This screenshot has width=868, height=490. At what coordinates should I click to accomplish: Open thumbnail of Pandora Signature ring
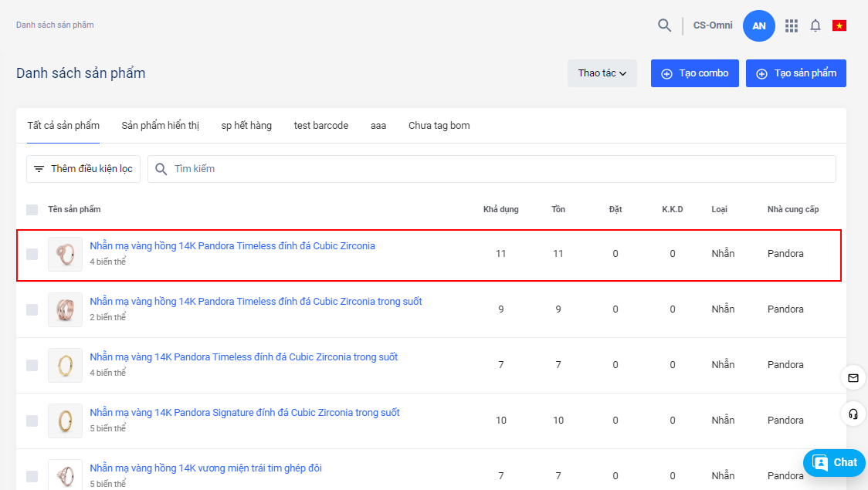tap(66, 421)
